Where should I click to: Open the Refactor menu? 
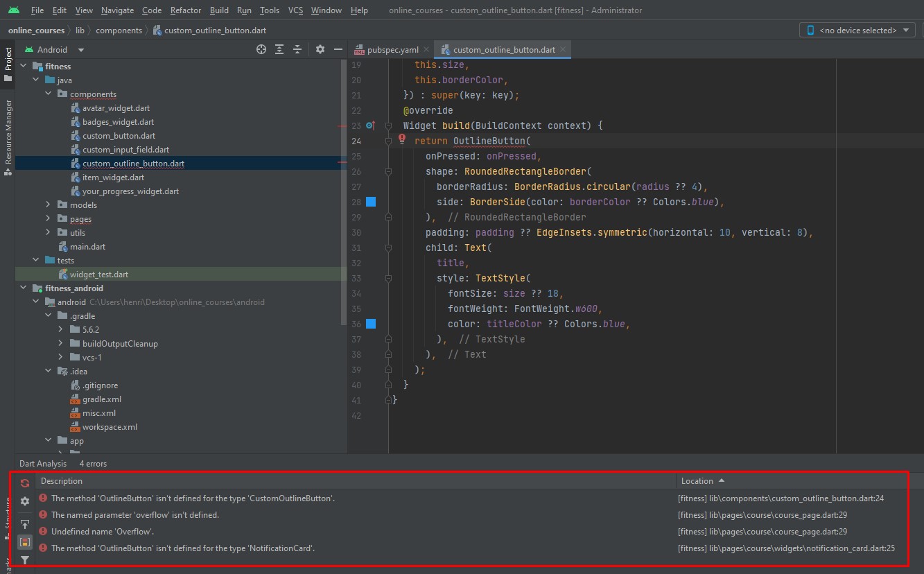186,10
